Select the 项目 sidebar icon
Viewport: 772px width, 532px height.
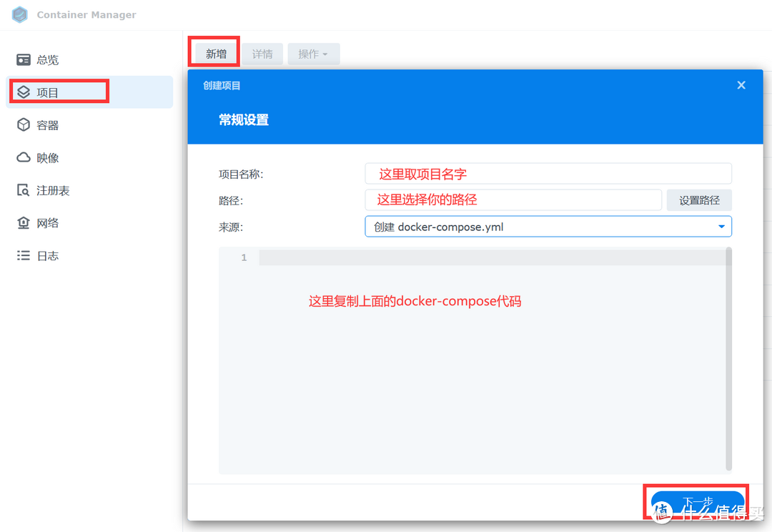point(48,92)
